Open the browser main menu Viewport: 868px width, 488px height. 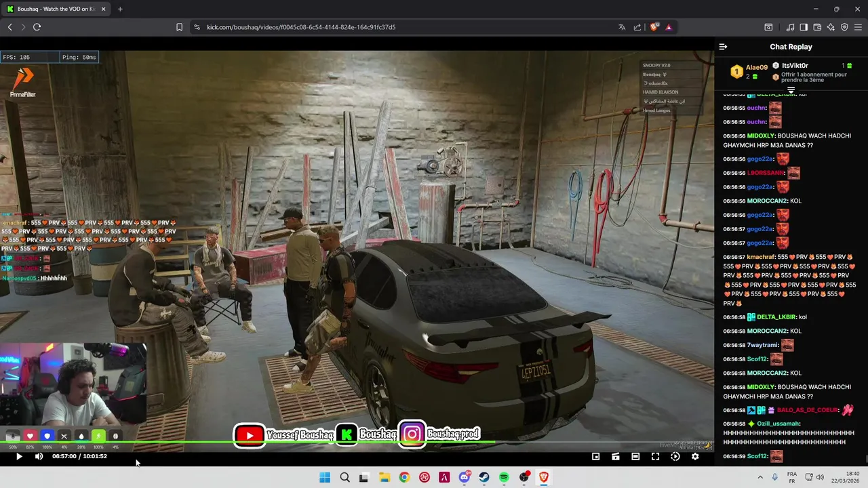point(858,27)
